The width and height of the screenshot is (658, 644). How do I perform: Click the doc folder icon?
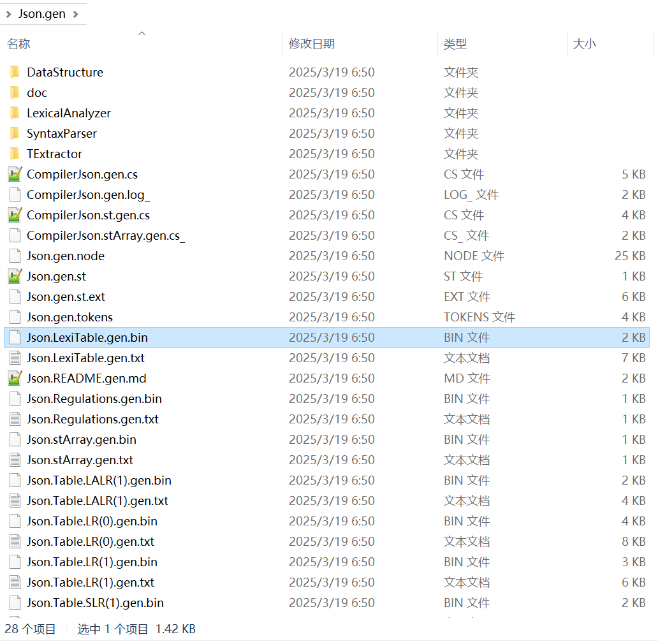15,92
